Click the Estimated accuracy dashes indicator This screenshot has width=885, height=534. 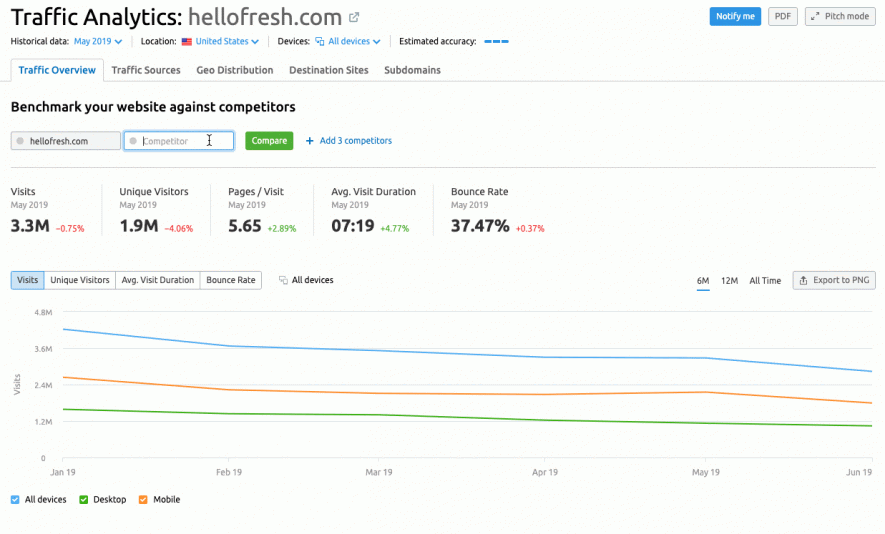(496, 42)
